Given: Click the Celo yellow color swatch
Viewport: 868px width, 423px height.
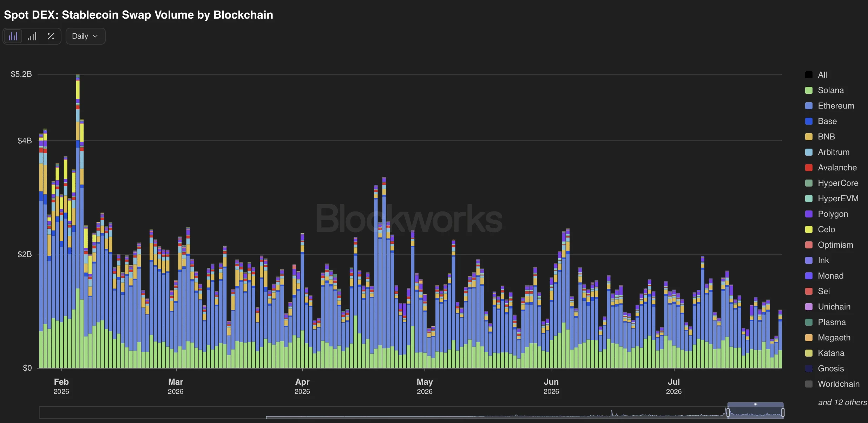Looking at the screenshot, I should tap(809, 229).
